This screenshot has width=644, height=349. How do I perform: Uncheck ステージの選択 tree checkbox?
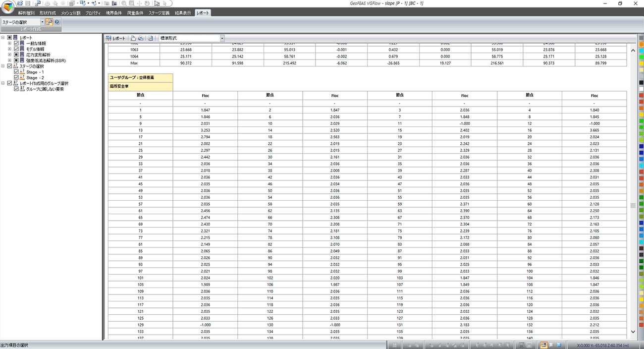9,66
